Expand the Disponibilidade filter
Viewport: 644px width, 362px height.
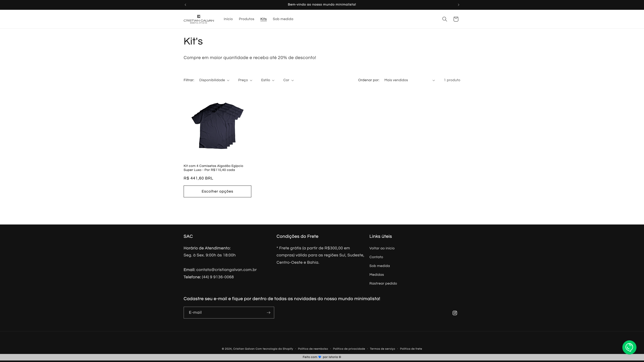pyautogui.click(x=214, y=80)
